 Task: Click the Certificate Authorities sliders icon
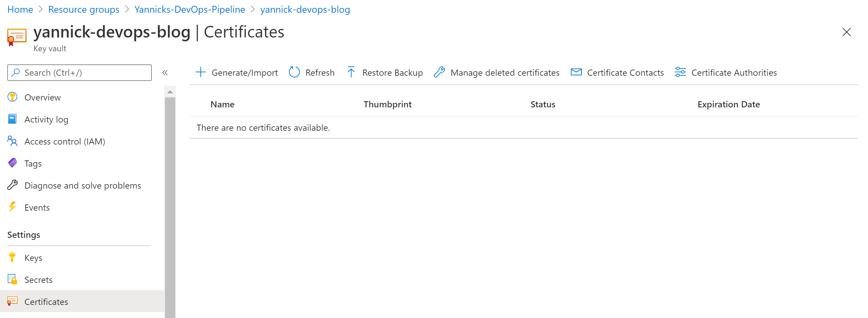(680, 72)
